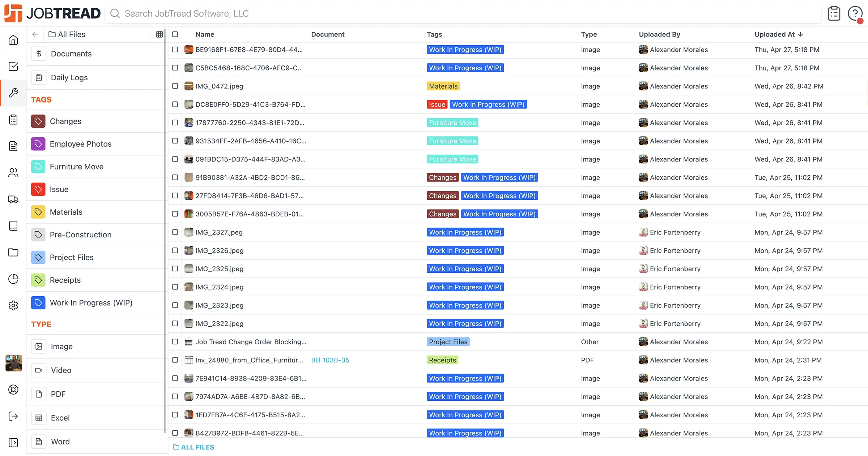Click the pie chart reports icon
This screenshot has width=868, height=456.
point(13,279)
